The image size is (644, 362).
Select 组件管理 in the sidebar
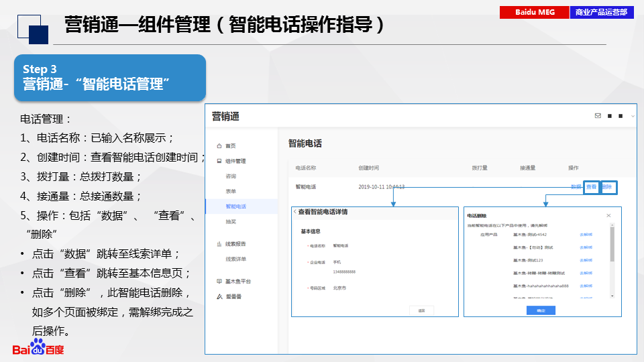(x=235, y=161)
